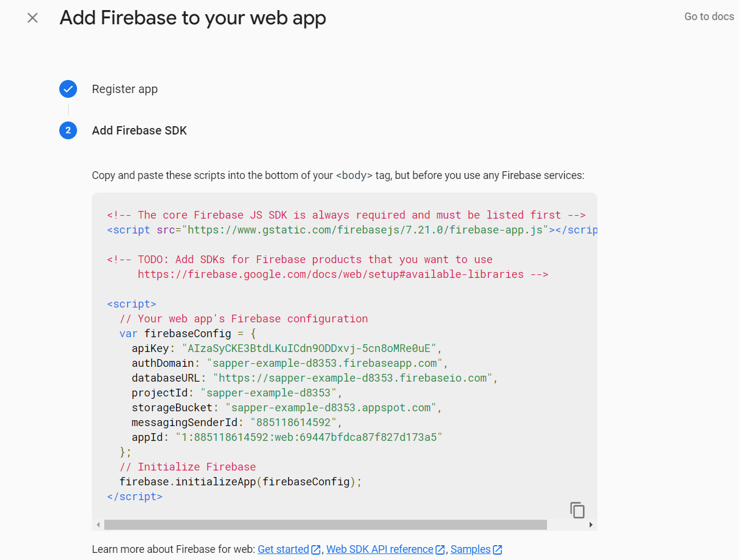
Task: Open the Get started link
Action: pos(283,549)
